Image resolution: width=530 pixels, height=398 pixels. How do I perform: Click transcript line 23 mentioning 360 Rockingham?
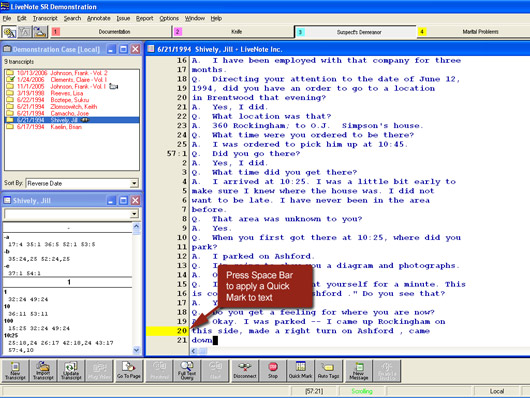click(x=307, y=125)
